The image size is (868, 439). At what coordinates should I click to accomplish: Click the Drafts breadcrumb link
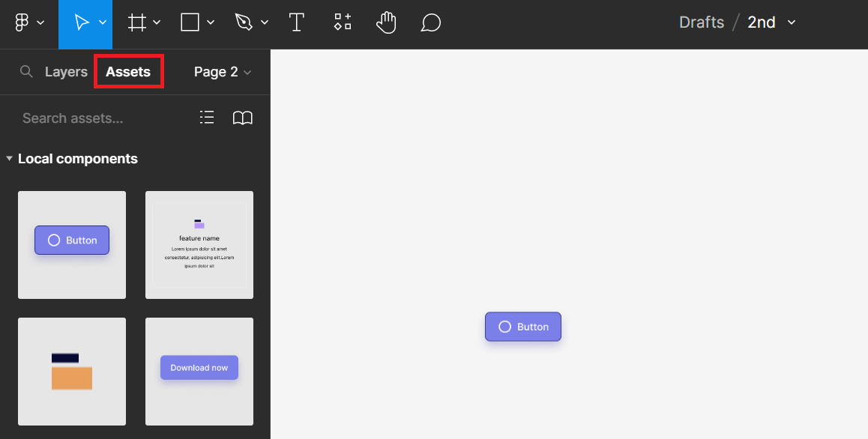point(701,22)
